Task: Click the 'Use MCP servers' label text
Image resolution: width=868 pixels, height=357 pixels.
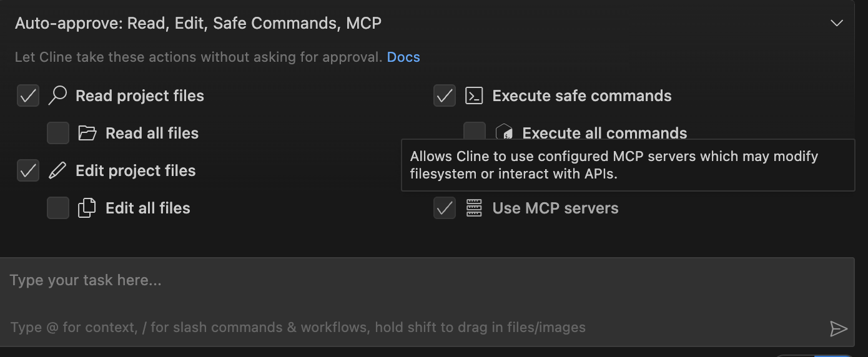Action: coord(555,208)
